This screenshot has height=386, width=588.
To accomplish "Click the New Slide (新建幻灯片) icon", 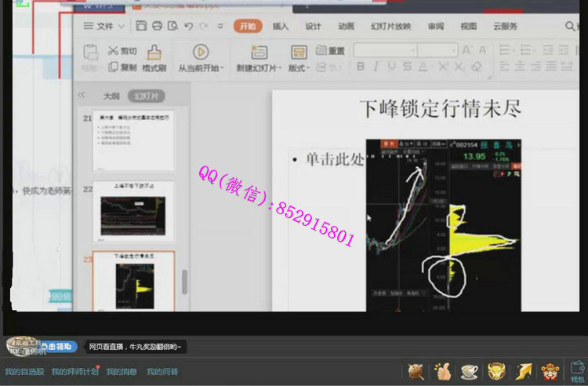I will (x=256, y=52).
